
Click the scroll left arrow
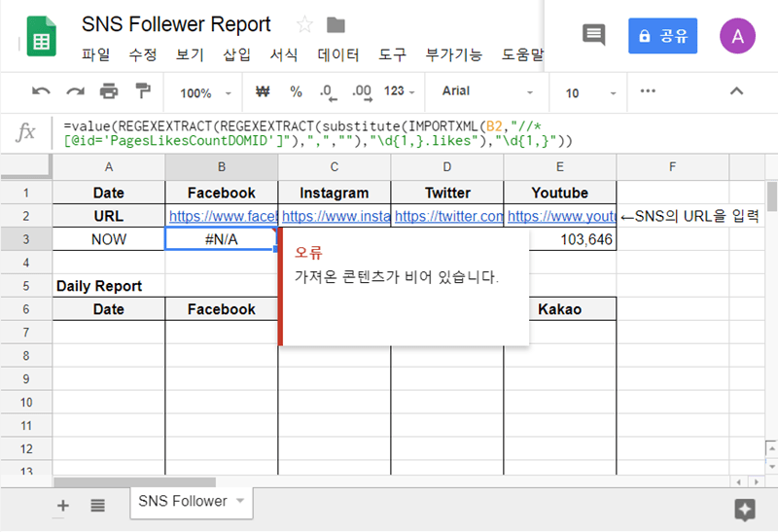(x=739, y=481)
